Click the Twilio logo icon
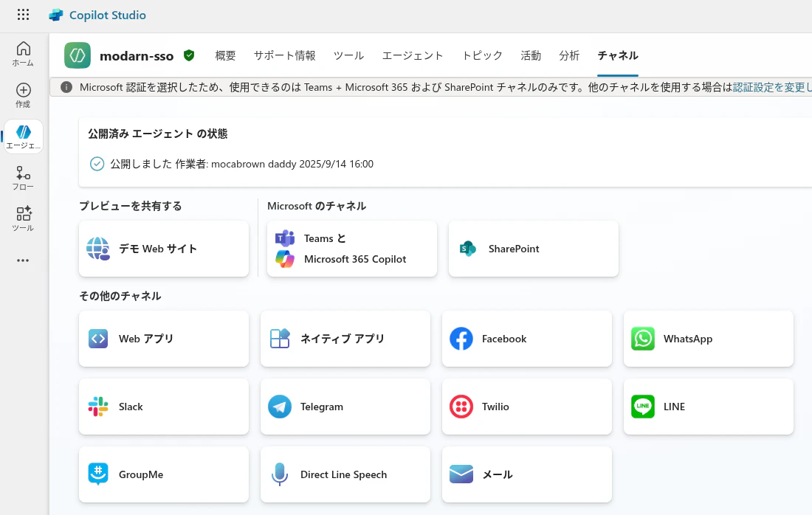 click(x=461, y=407)
